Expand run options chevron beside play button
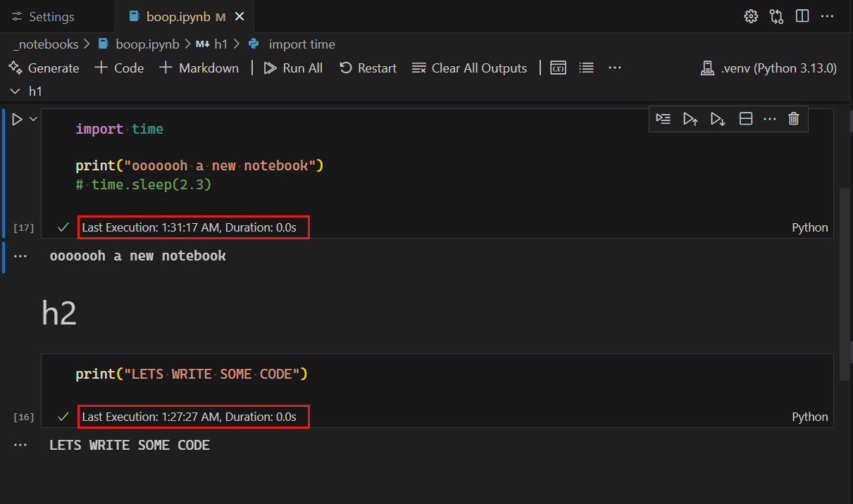853x504 pixels. pyautogui.click(x=33, y=119)
